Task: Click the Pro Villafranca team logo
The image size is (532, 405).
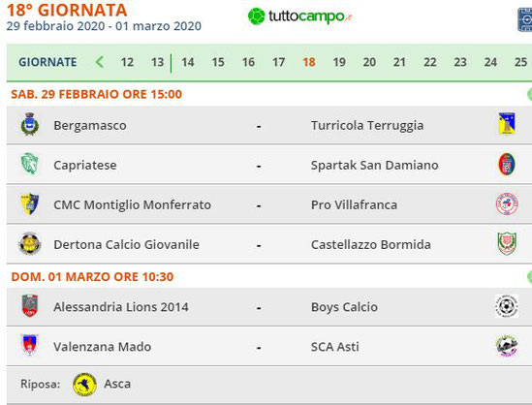Action: (507, 204)
